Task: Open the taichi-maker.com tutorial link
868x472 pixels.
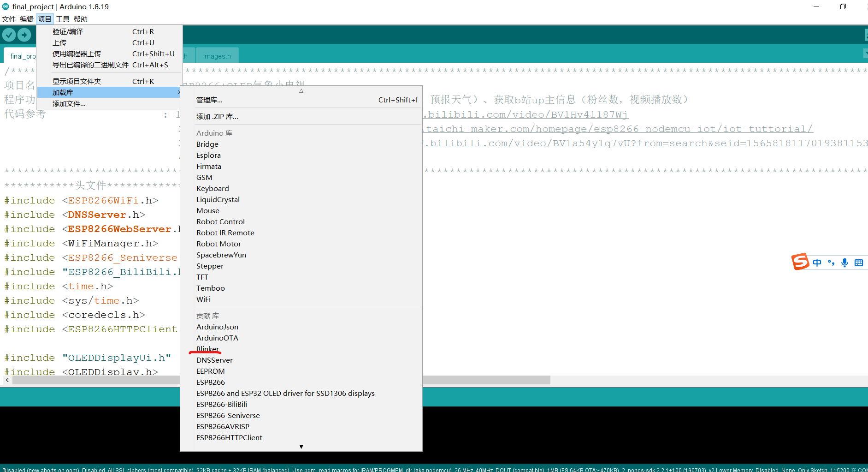Action: [x=618, y=129]
